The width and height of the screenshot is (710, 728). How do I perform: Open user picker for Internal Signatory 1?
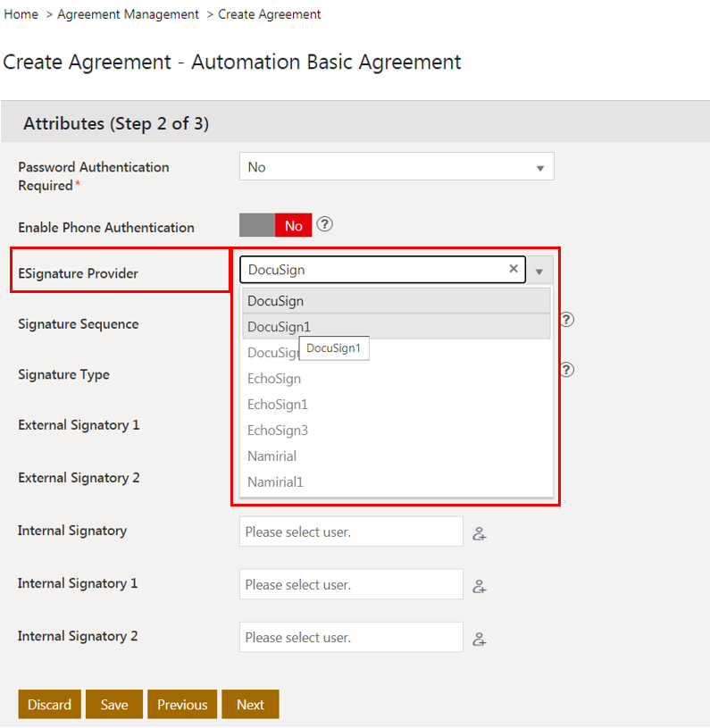(x=480, y=587)
